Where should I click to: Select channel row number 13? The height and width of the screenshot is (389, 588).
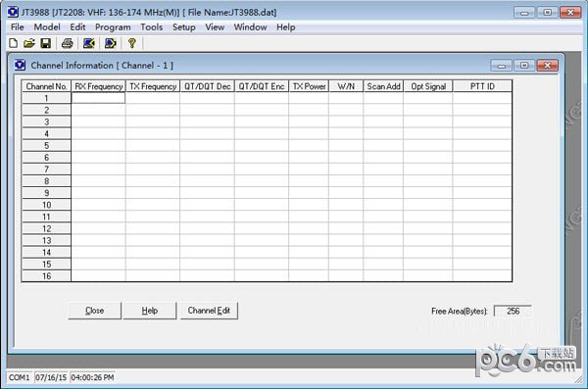pyautogui.click(x=46, y=240)
